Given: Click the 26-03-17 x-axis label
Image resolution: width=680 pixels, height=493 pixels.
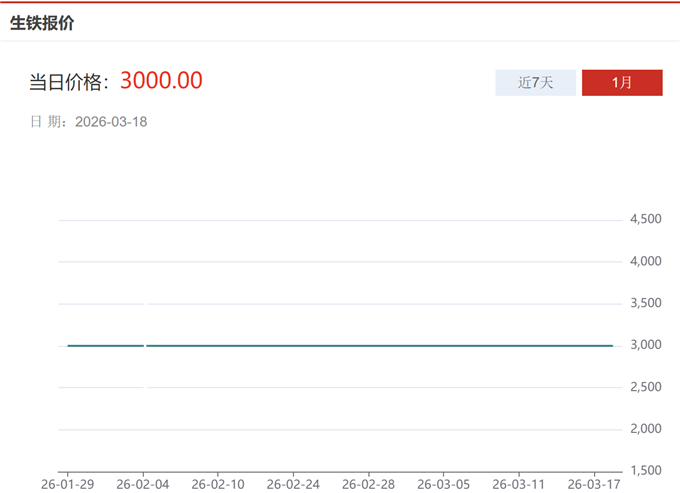Looking at the screenshot, I should [x=596, y=484].
